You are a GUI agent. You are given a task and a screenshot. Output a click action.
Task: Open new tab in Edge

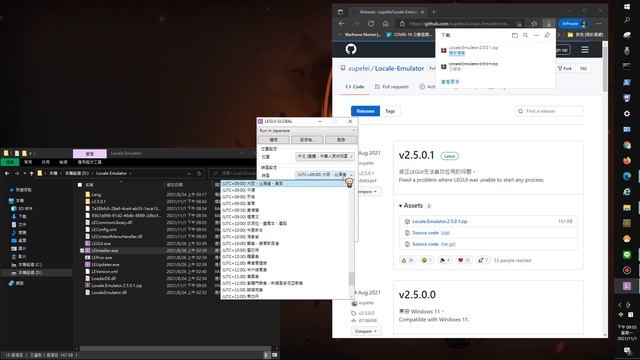pyautogui.click(x=433, y=12)
